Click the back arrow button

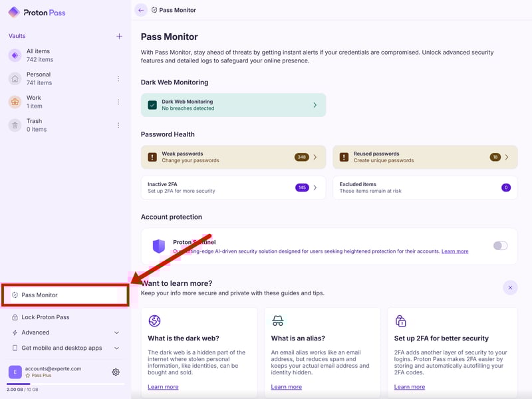[140, 10]
